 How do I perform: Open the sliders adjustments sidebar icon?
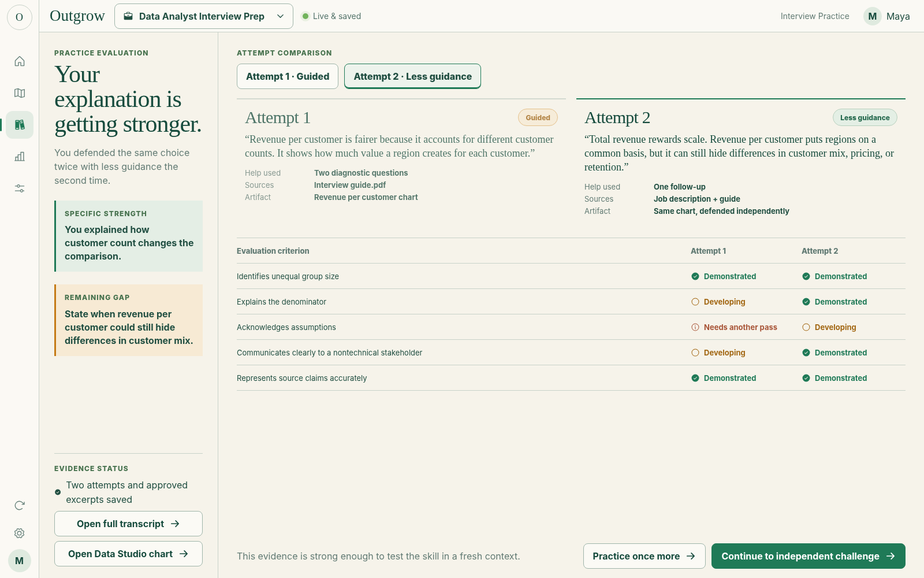(20, 188)
